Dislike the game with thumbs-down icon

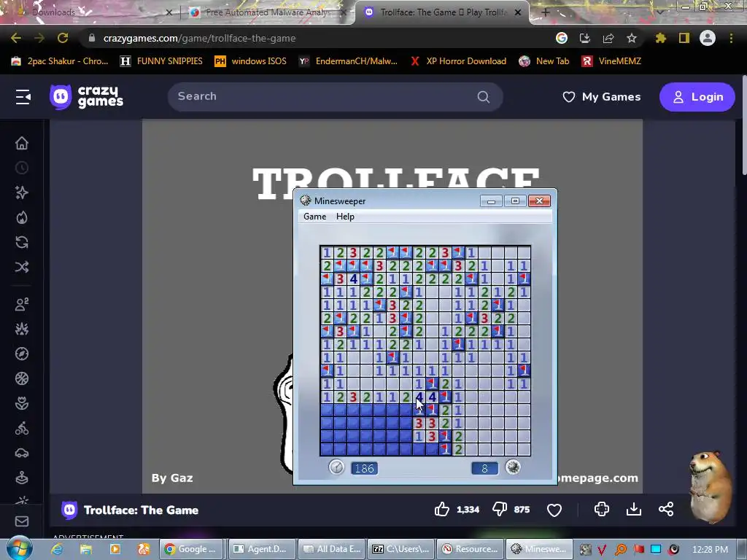coord(499,509)
